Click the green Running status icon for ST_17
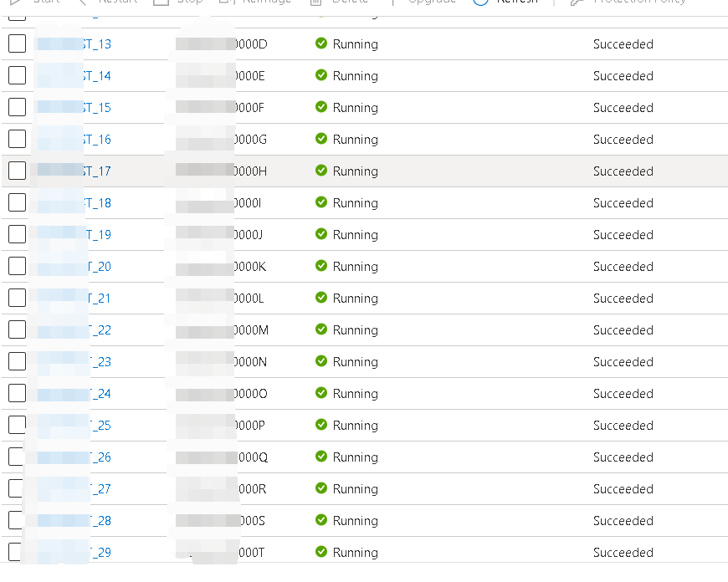 click(321, 171)
